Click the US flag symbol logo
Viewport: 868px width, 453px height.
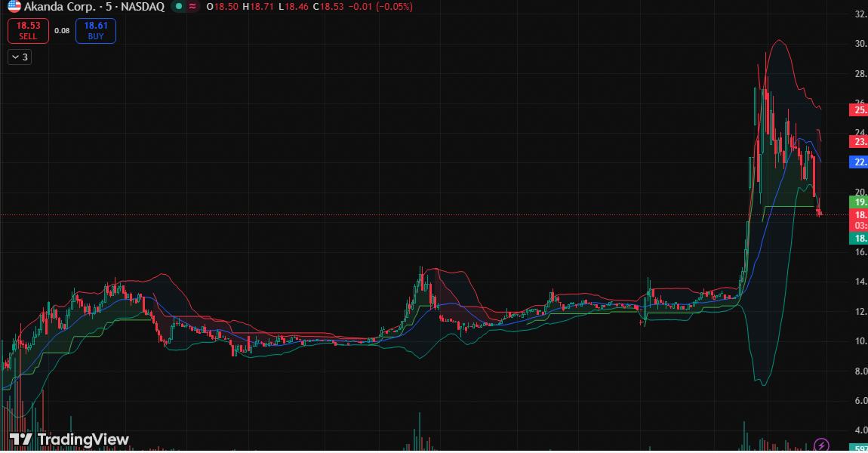pyautogui.click(x=14, y=7)
